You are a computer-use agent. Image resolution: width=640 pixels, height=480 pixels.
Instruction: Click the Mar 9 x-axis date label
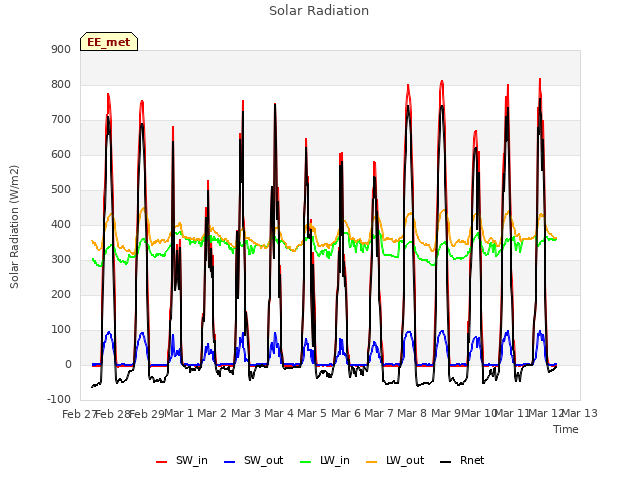[446, 413]
